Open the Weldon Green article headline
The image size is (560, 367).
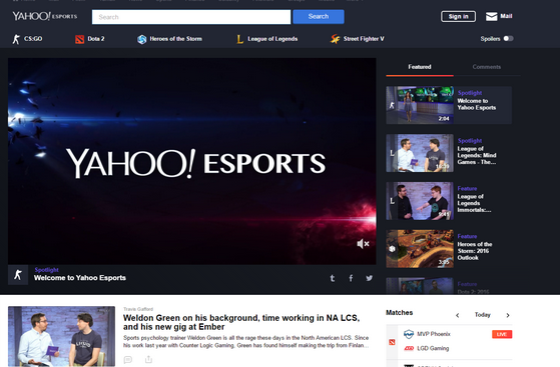pos(241,322)
